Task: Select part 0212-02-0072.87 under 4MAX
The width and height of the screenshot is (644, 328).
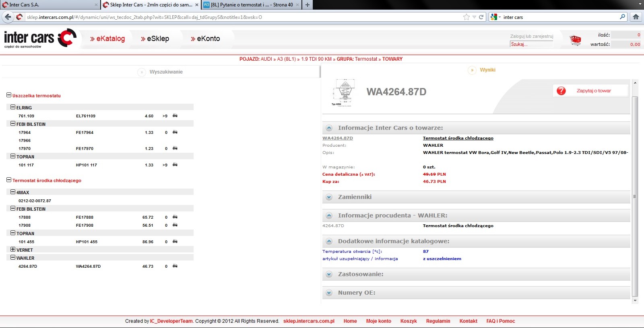Action: pos(35,201)
